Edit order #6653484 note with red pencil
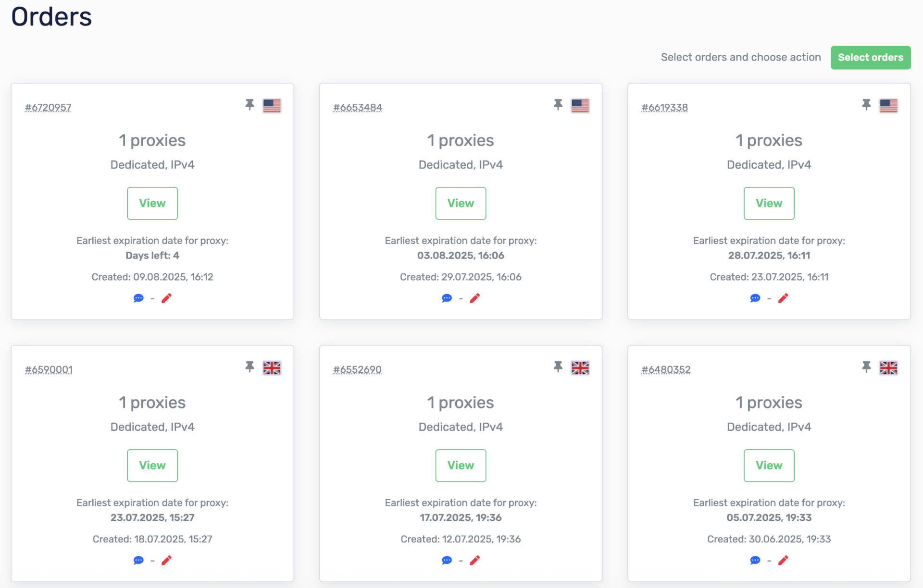Screen dimensions: 923x588 point(475,298)
